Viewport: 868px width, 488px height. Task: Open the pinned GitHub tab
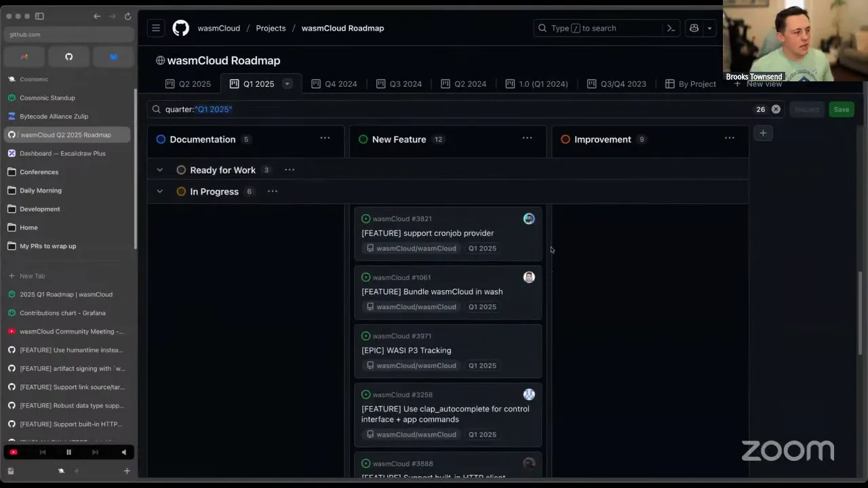click(x=68, y=57)
